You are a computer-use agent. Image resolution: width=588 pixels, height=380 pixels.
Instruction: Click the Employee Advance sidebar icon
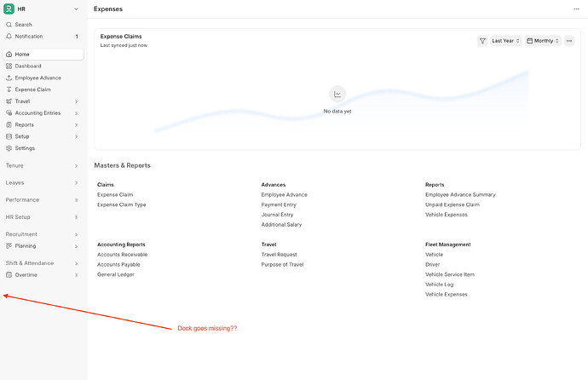pyautogui.click(x=9, y=78)
